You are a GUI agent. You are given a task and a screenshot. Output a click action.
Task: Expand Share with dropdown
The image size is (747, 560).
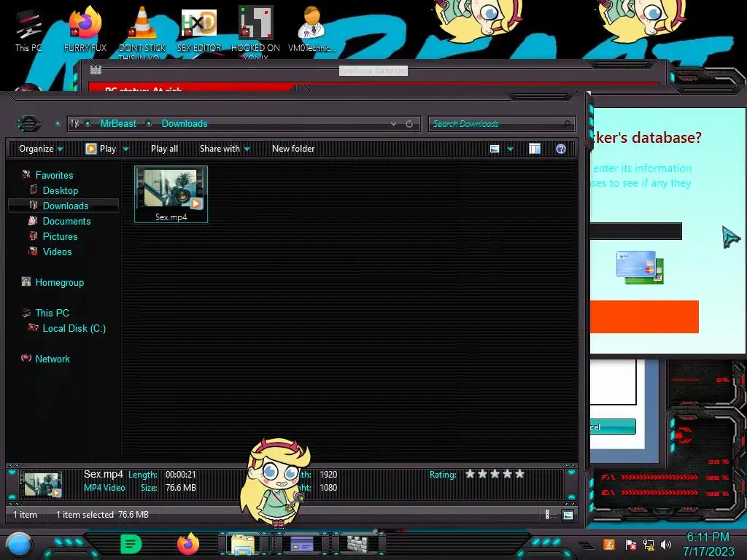(247, 149)
